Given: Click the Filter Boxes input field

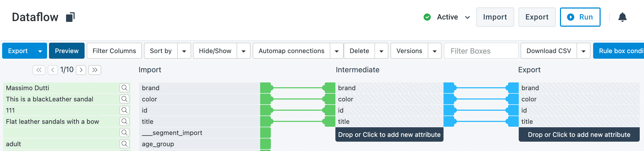Looking at the screenshot, I should [x=481, y=51].
